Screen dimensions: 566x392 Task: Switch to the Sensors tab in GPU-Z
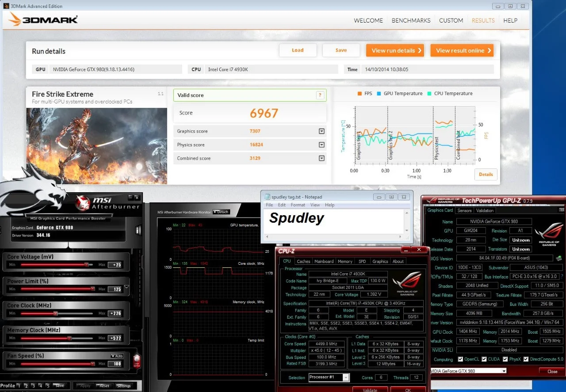(464, 210)
